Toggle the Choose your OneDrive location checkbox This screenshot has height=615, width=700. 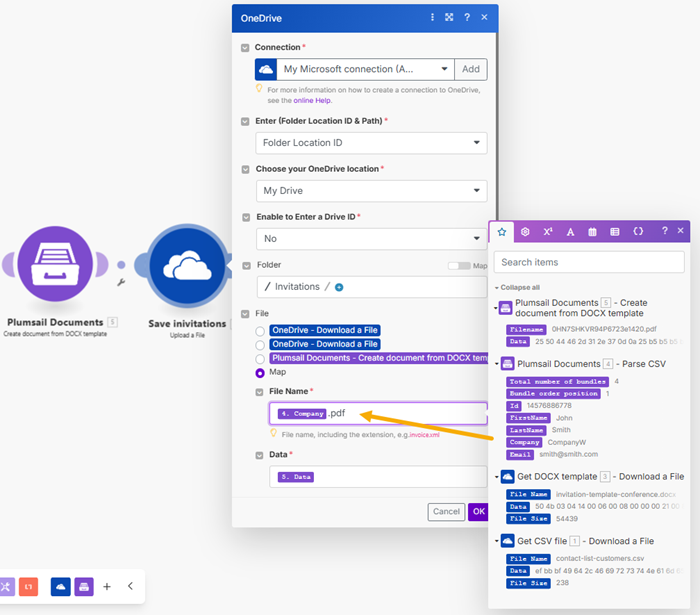coord(246,170)
